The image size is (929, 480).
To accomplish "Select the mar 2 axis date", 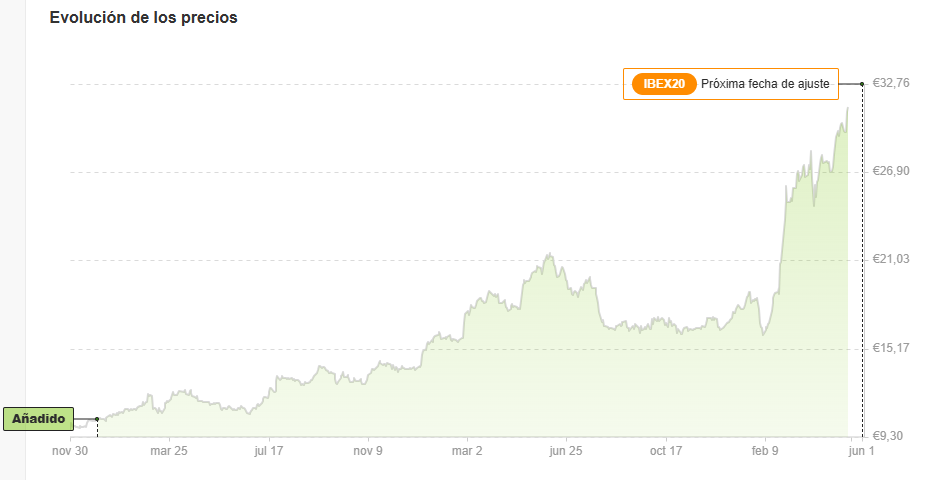I will click(x=467, y=451).
